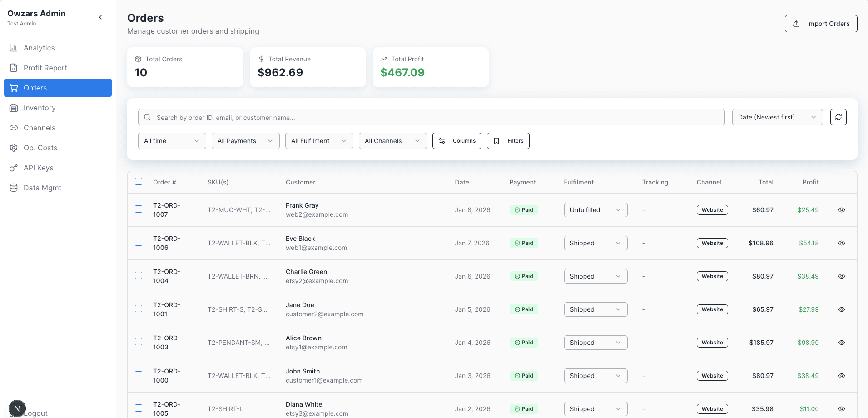
Task: Select all orders via the header checkbox
Action: pos(139,181)
